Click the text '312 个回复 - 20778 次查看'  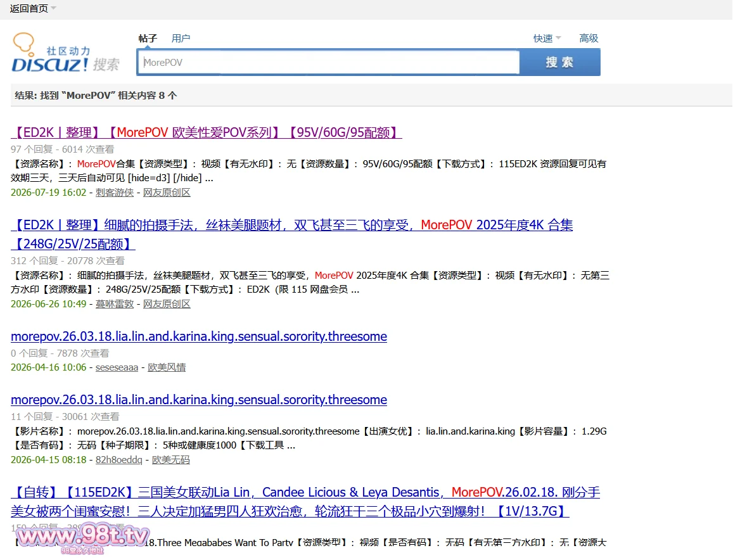click(x=68, y=260)
